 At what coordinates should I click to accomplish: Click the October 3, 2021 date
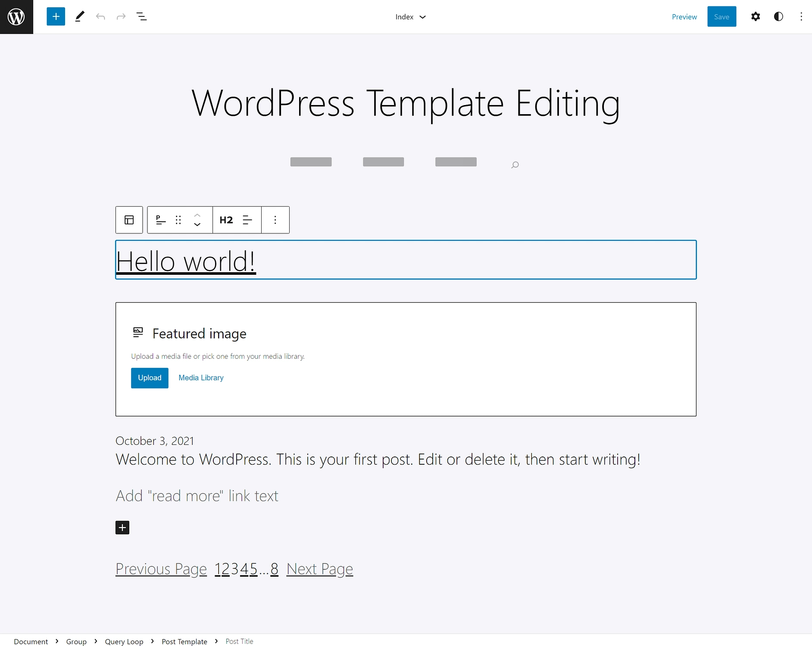point(155,441)
